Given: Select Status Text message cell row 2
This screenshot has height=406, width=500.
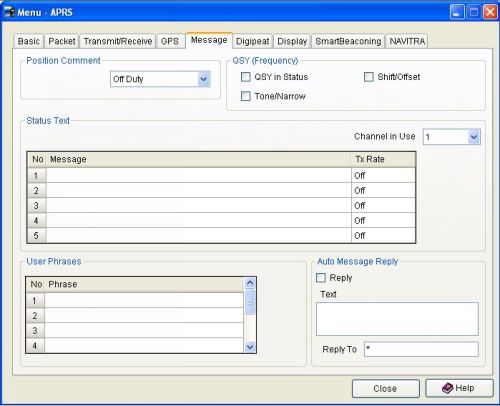Looking at the screenshot, I should (x=199, y=190).
